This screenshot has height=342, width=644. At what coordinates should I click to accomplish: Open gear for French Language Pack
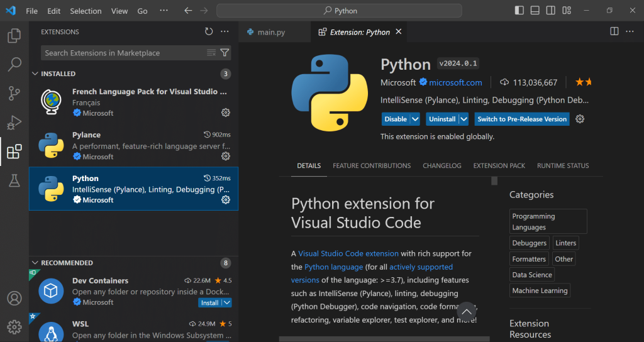pos(226,113)
